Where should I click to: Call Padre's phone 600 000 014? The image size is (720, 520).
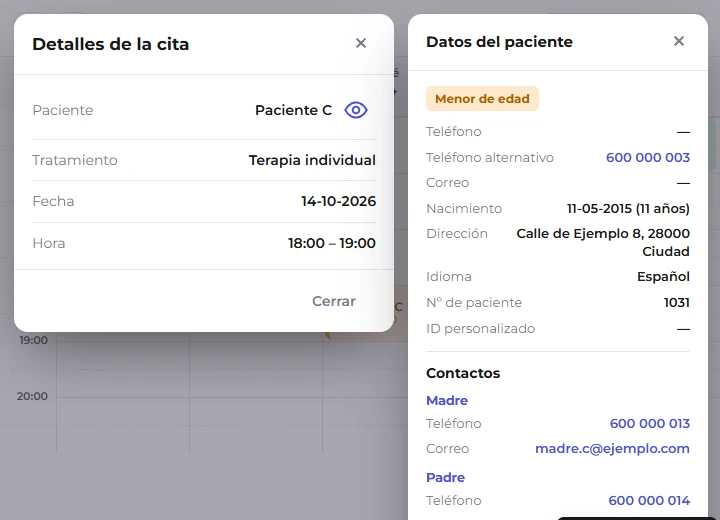(649, 501)
